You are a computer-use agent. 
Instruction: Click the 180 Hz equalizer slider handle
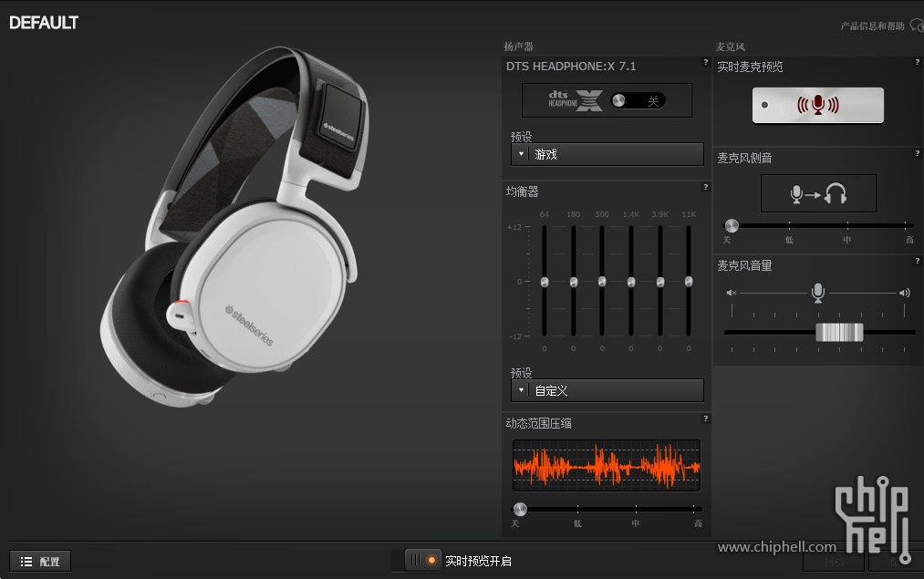coord(574,282)
